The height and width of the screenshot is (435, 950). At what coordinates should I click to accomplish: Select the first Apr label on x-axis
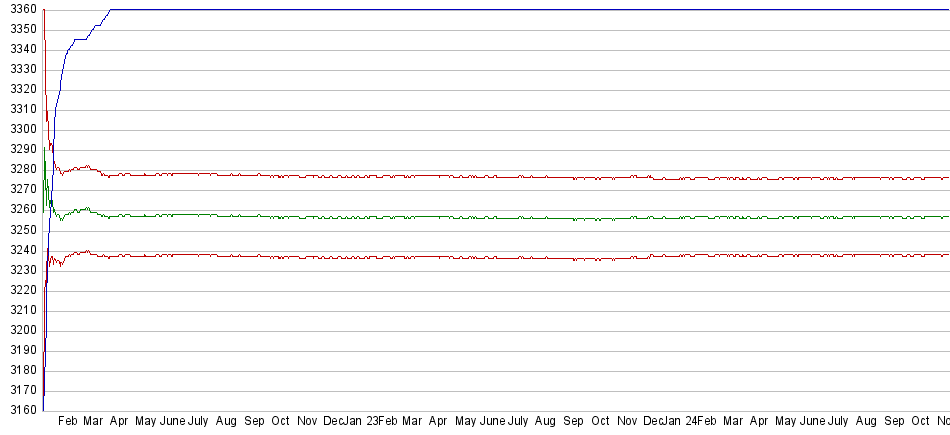pyautogui.click(x=118, y=423)
